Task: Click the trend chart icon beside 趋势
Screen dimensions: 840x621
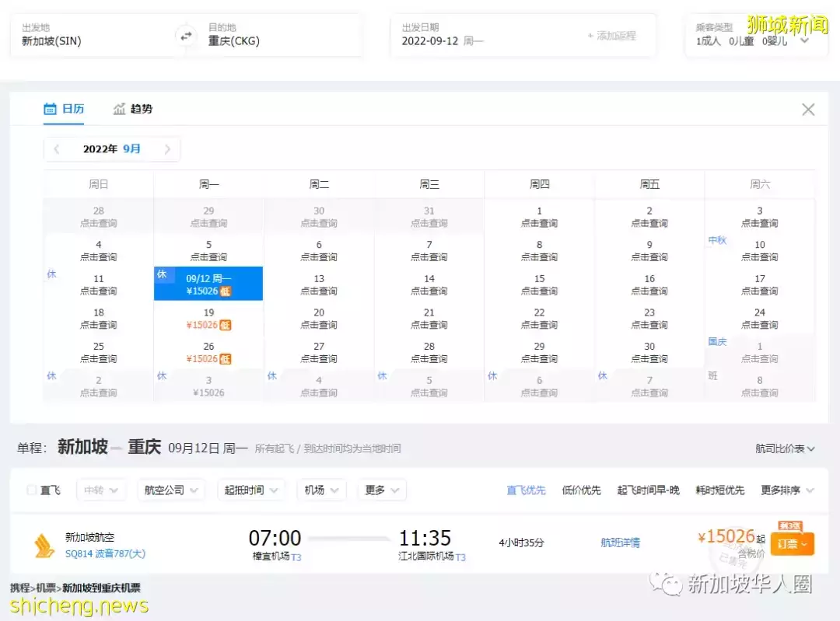Action: (119, 109)
